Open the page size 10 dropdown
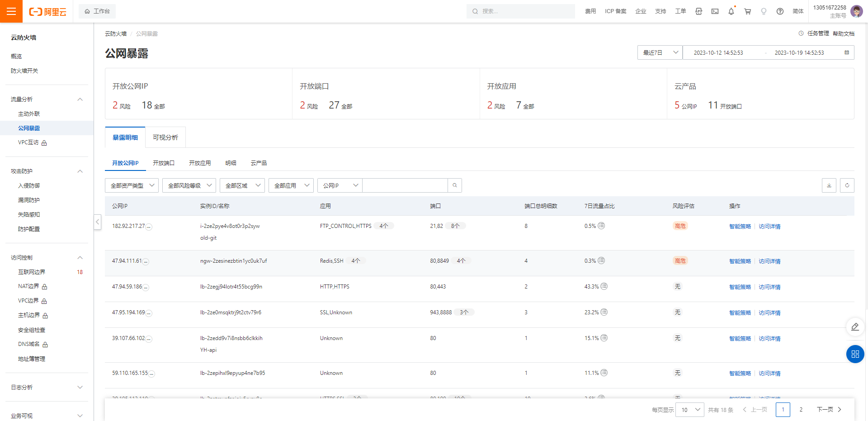Screen dimensions: 868x421 click(x=690, y=410)
